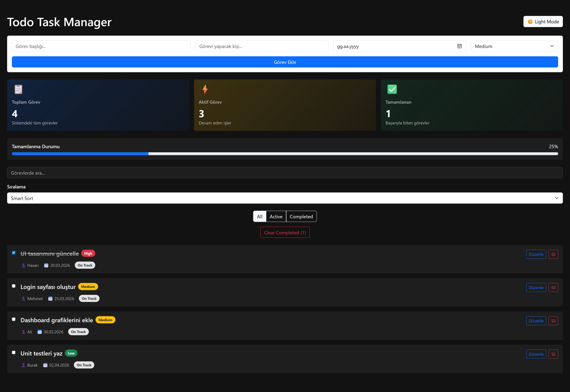Click the calendar icon beside 02.04.2026

click(x=45, y=365)
